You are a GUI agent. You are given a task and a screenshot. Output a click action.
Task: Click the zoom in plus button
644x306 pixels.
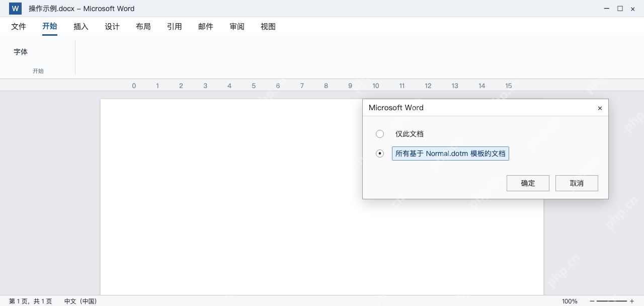(x=632, y=301)
